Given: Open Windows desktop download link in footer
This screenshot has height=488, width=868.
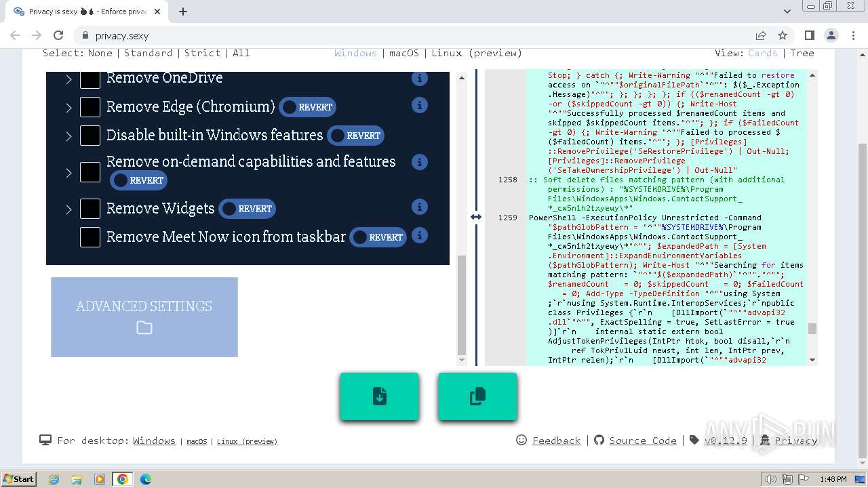Looking at the screenshot, I should pyautogui.click(x=154, y=441).
